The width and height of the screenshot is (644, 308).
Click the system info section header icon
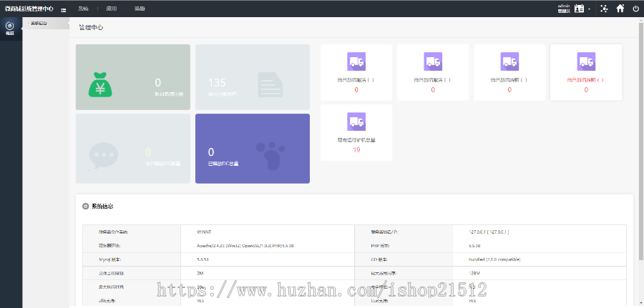(85, 207)
